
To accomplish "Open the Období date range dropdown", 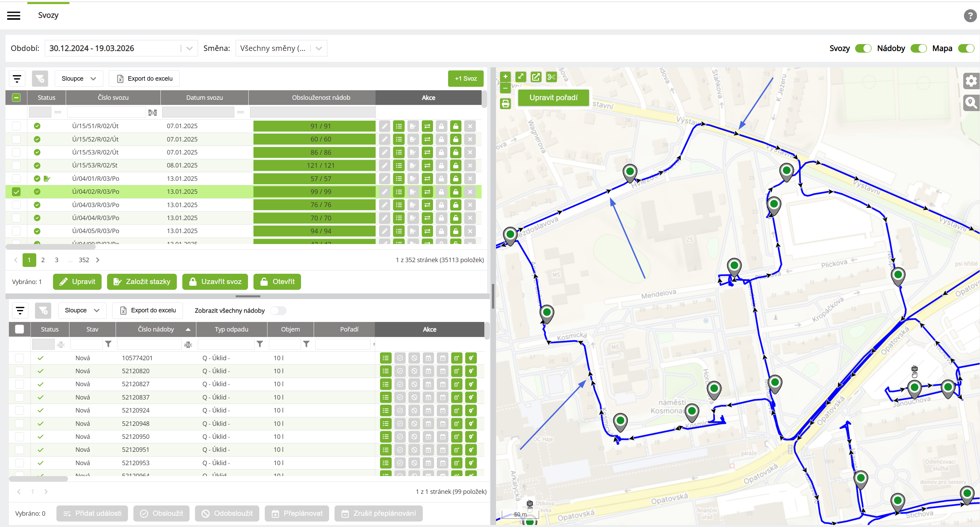I will pos(121,48).
